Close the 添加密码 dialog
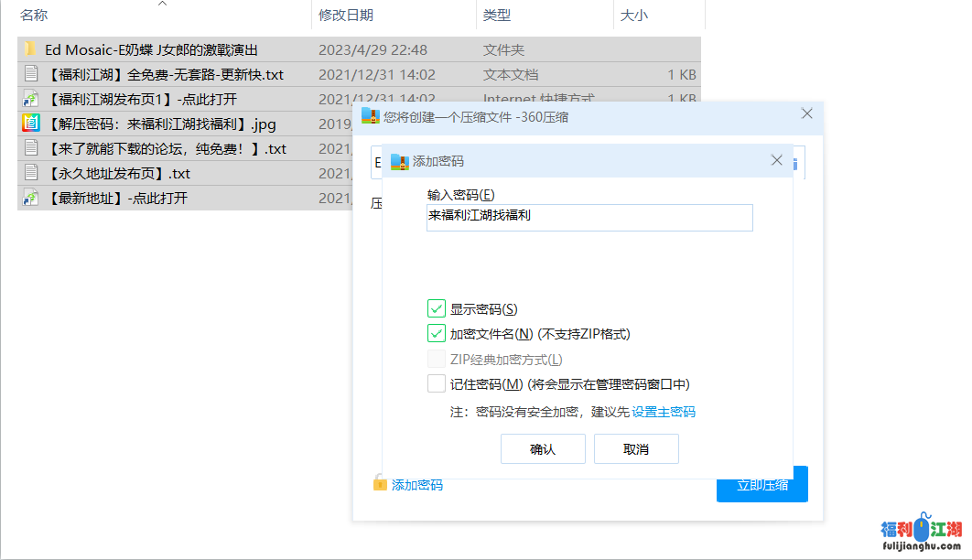Screen dimensions: 972x560 776,160
